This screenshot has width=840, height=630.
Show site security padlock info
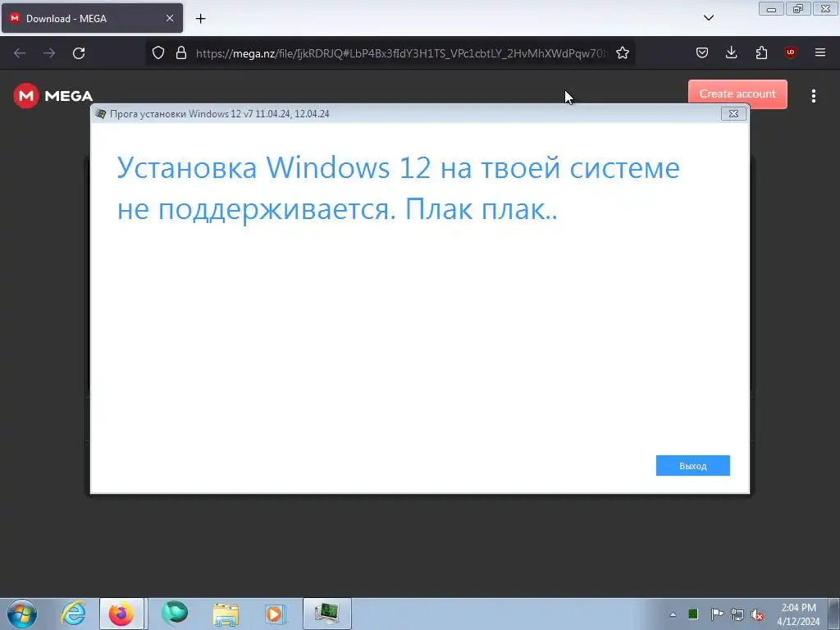181,52
